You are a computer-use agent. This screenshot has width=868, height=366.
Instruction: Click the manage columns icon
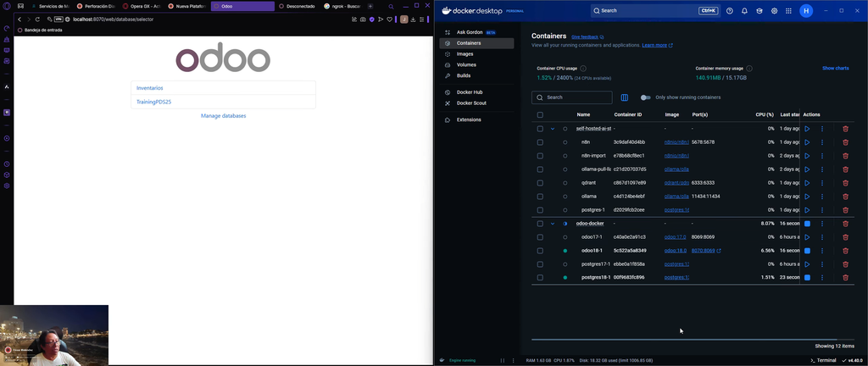625,97
